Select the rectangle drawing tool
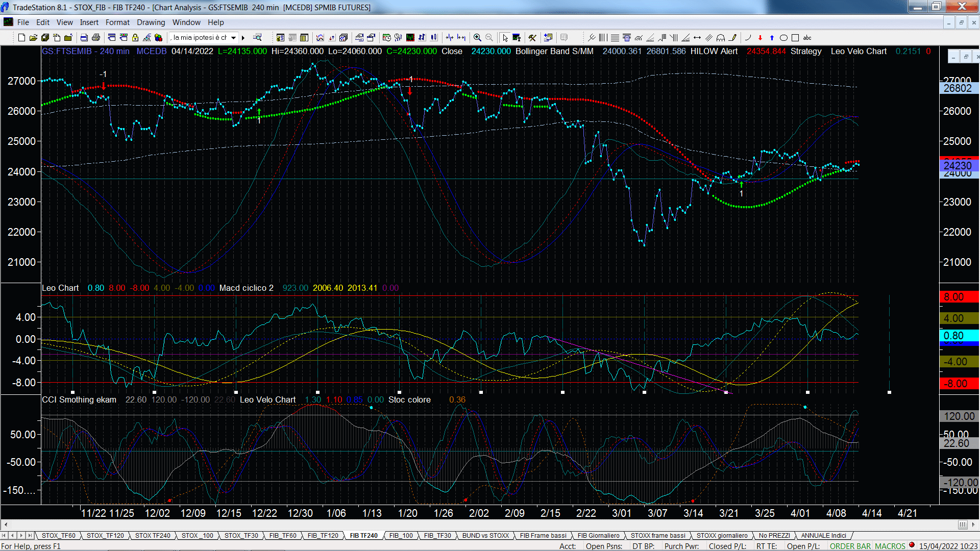This screenshot has height=551, width=980. [x=795, y=37]
